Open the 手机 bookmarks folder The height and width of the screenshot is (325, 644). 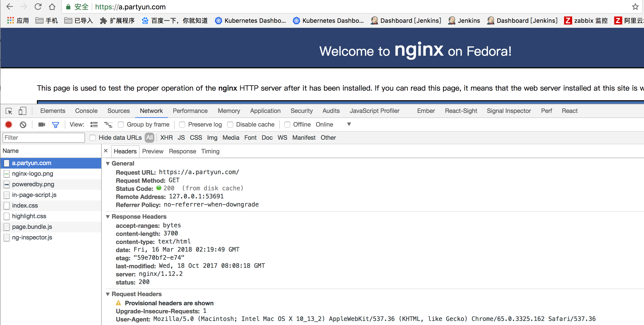(x=47, y=21)
